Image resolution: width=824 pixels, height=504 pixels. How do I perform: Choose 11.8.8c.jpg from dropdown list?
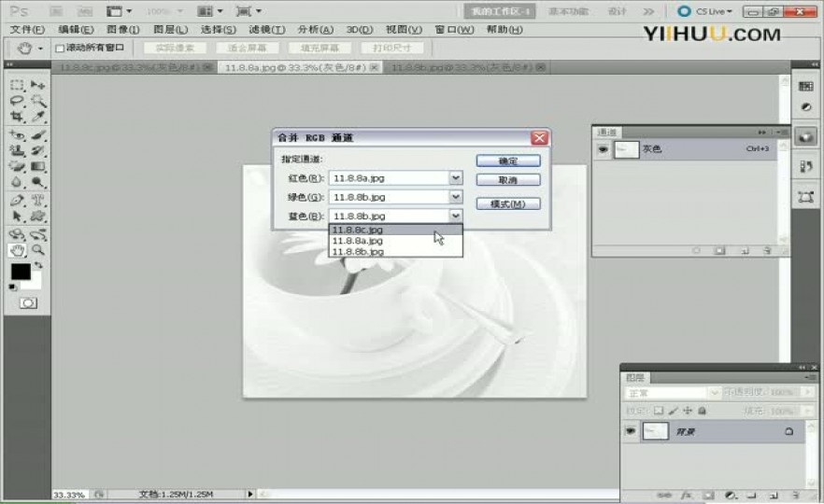coord(396,230)
